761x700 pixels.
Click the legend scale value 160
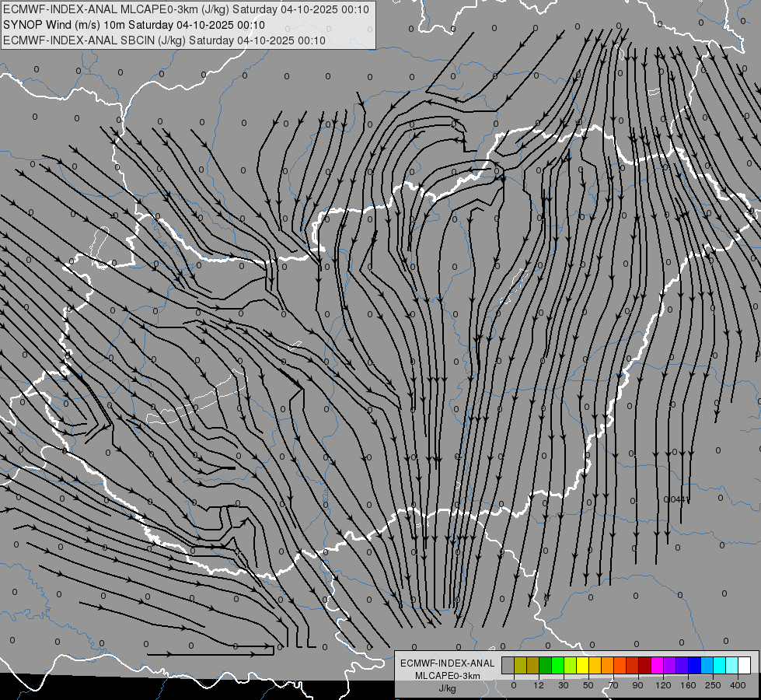(688, 685)
